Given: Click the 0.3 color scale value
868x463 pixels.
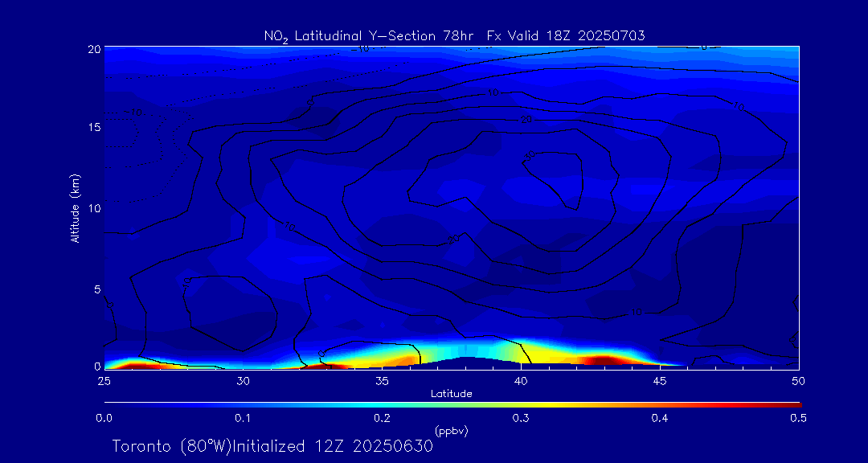Looking at the screenshot, I should coord(521,419).
